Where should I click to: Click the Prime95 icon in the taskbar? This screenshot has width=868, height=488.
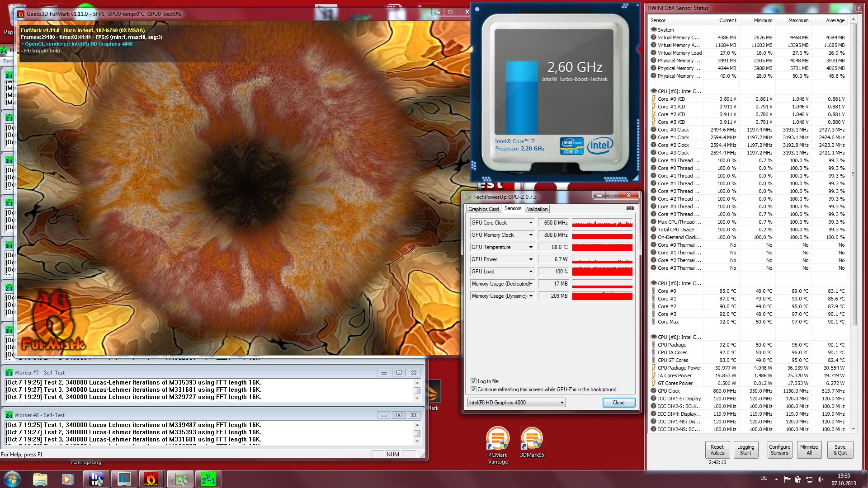[x=208, y=479]
